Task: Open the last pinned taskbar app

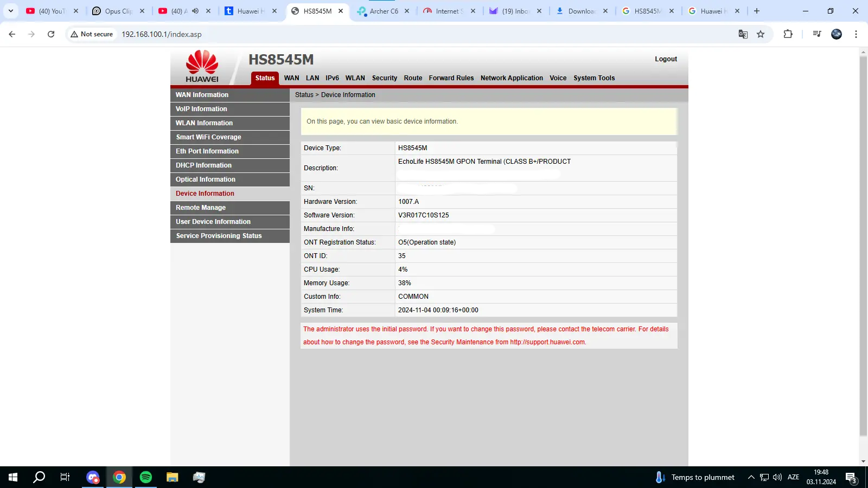Action: 199,477
